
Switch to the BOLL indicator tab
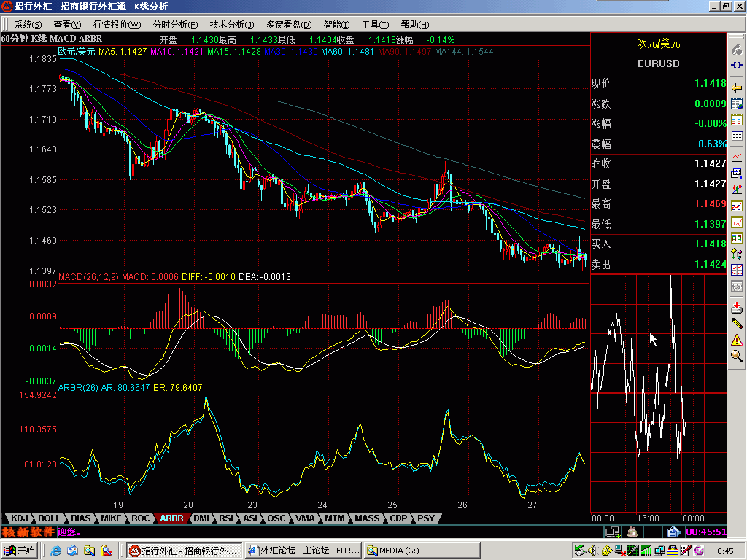[x=49, y=518]
